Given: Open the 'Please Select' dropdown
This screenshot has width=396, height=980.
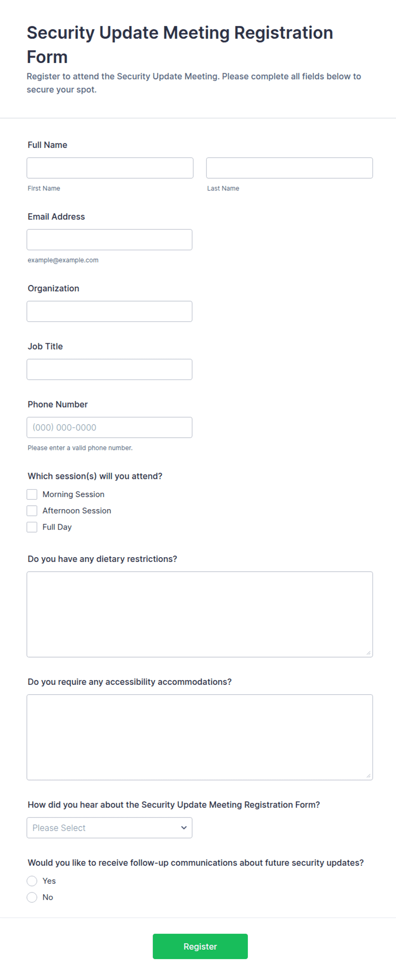Looking at the screenshot, I should tap(109, 828).
